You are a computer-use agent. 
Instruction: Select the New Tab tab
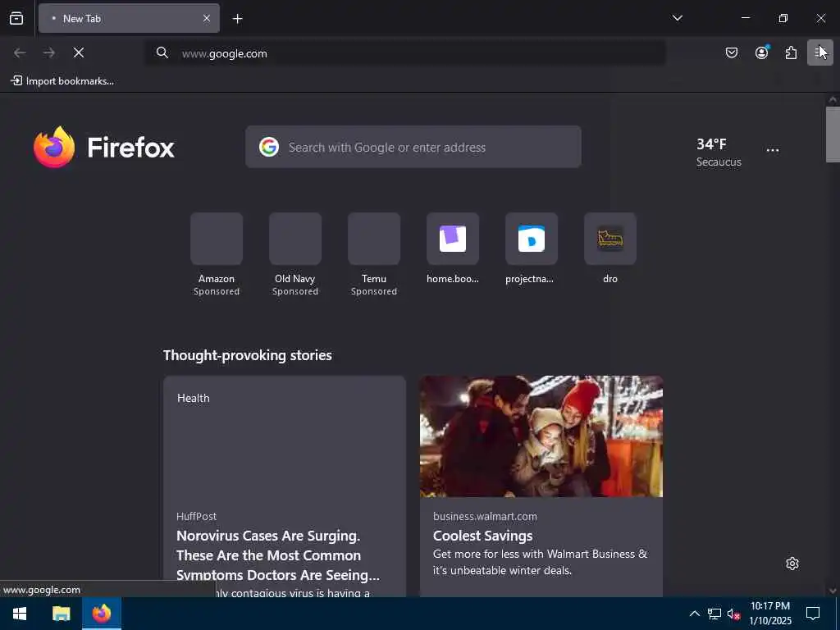click(129, 18)
